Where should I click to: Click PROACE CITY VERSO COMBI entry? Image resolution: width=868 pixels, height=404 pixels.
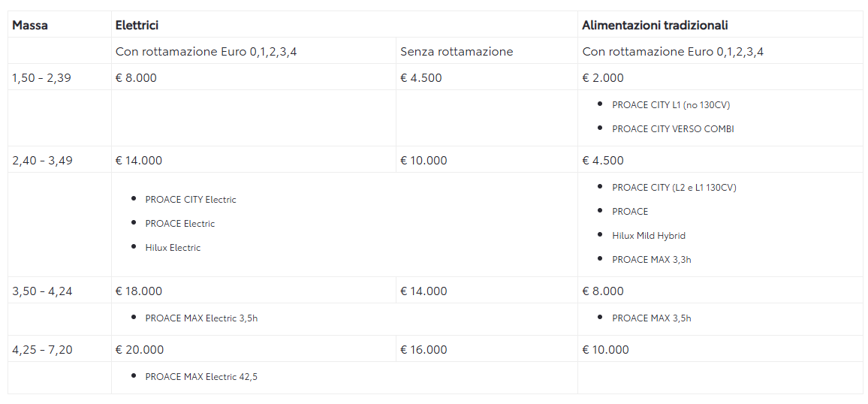673,128
